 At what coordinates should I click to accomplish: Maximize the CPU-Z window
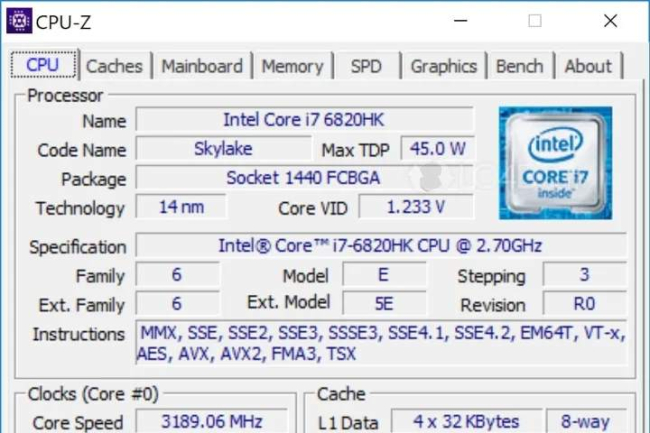tap(535, 20)
